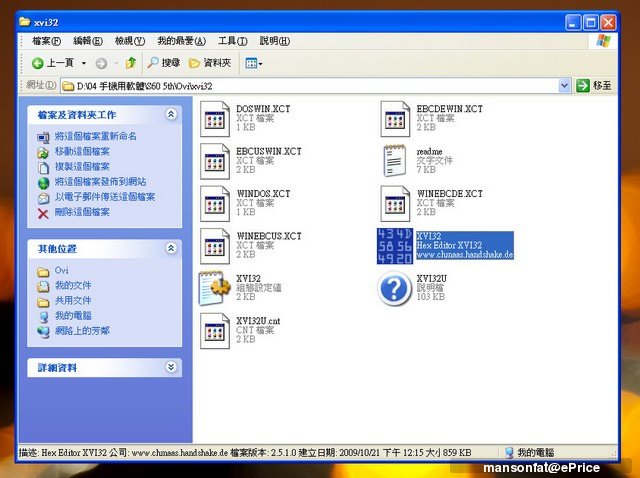
Task: Click the Go (移至) button
Action: click(x=594, y=86)
